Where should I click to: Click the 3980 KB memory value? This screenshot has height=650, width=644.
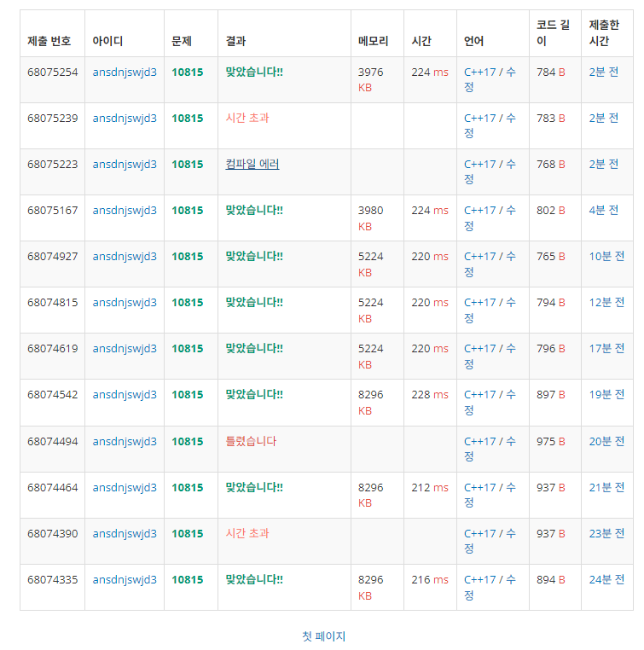click(370, 218)
